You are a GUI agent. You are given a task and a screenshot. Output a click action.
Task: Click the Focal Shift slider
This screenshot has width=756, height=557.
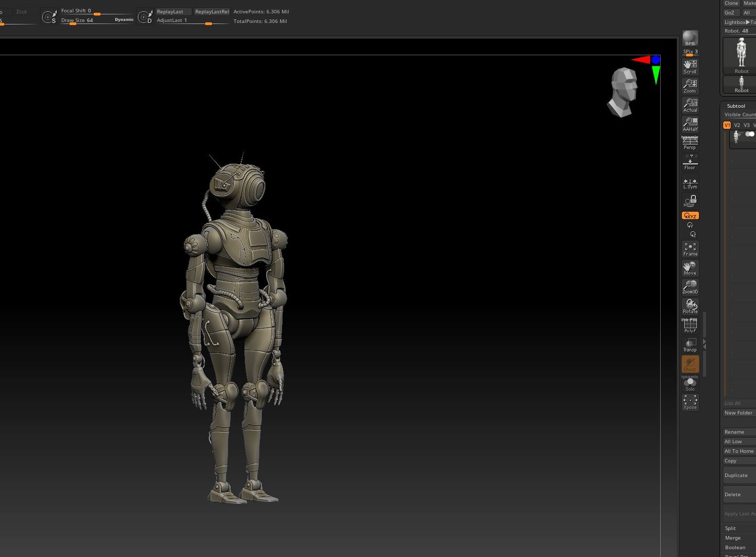click(x=96, y=11)
